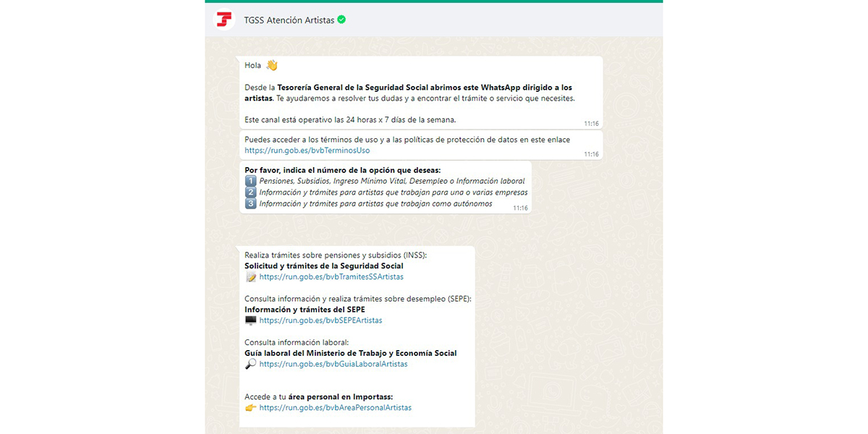Screen dimensions: 868x434
Task: Open the bvbGuiaLaboralArtistas link
Action: [333, 365]
